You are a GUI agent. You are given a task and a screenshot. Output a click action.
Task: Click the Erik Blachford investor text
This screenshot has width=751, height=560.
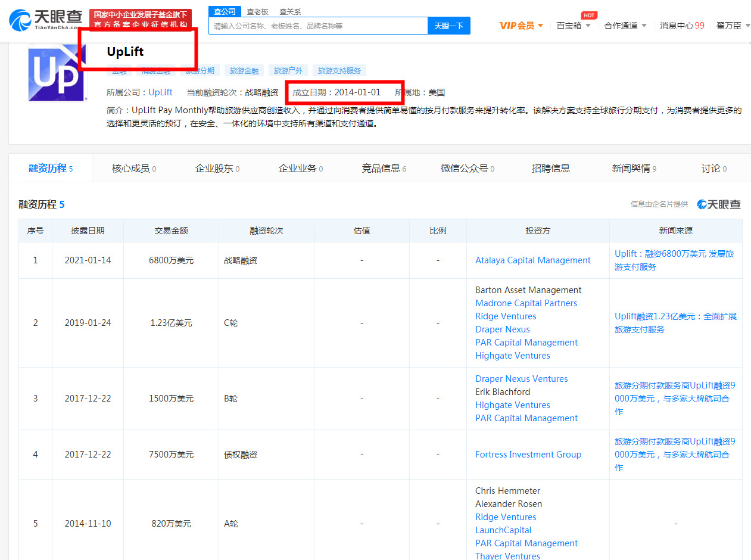pyautogui.click(x=503, y=392)
